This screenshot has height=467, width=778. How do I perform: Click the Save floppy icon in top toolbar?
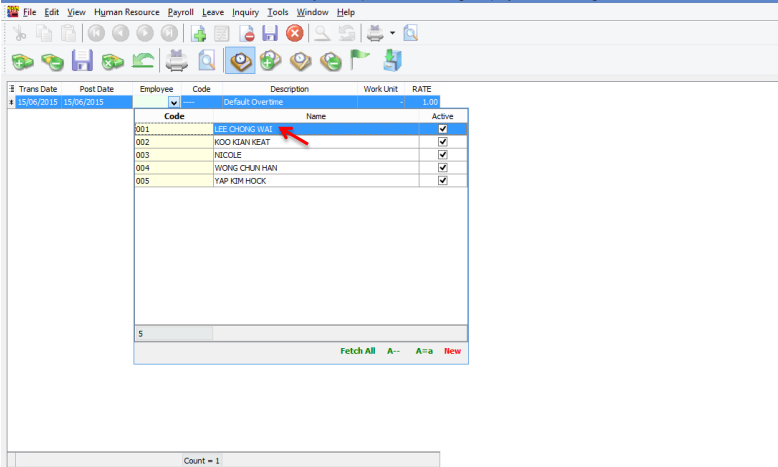click(x=270, y=33)
